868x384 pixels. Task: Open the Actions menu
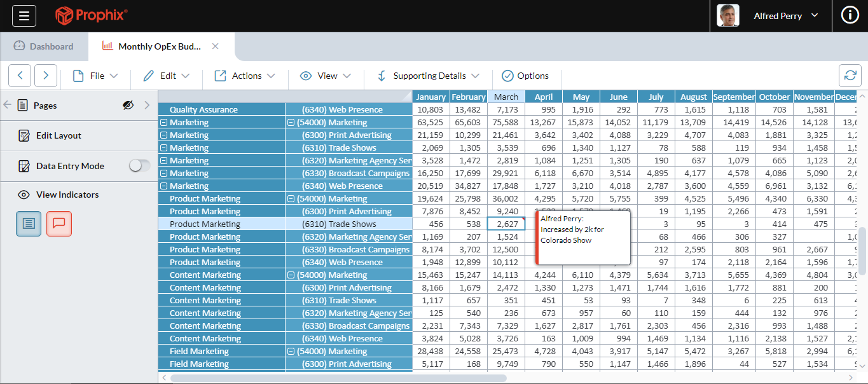[245, 76]
